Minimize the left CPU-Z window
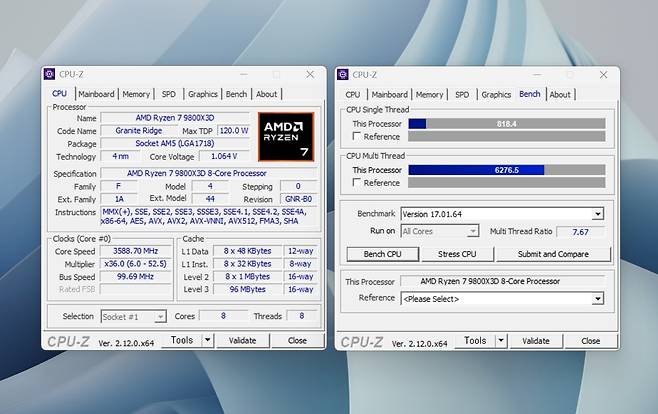 coord(244,74)
